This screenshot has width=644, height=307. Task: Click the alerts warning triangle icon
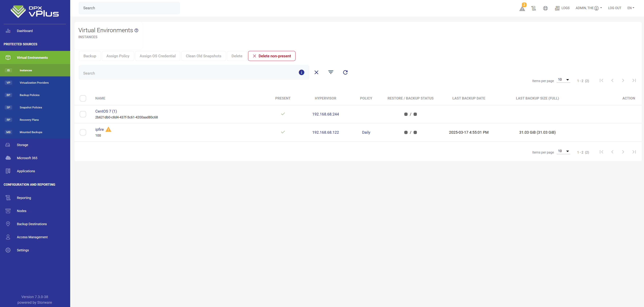click(x=522, y=9)
